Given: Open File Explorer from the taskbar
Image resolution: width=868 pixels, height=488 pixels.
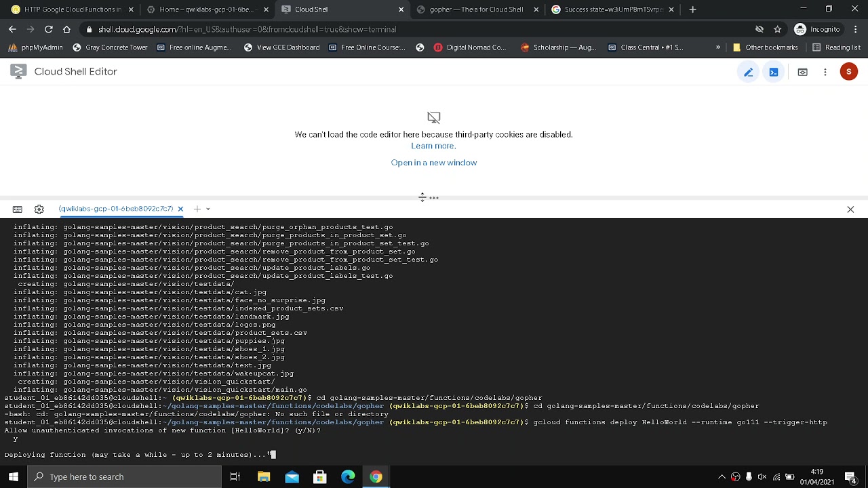Looking at the screenshot, I should 264,477.
